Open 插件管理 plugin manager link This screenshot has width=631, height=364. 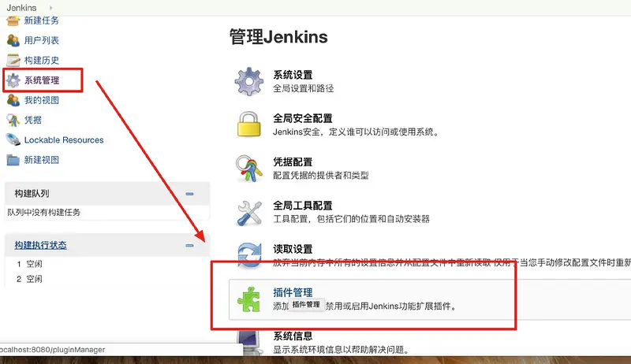(293, 292)
